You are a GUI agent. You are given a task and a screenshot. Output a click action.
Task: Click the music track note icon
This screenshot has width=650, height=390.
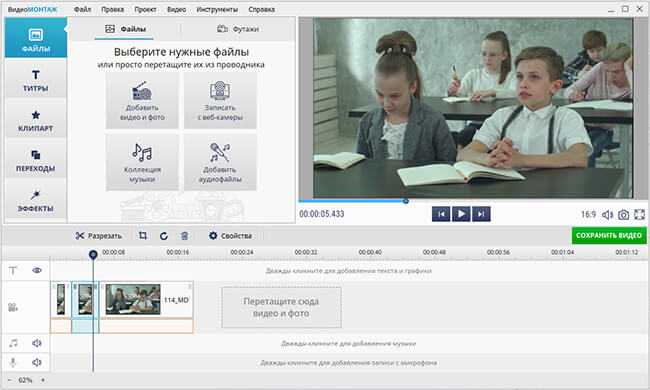[14, 343]
